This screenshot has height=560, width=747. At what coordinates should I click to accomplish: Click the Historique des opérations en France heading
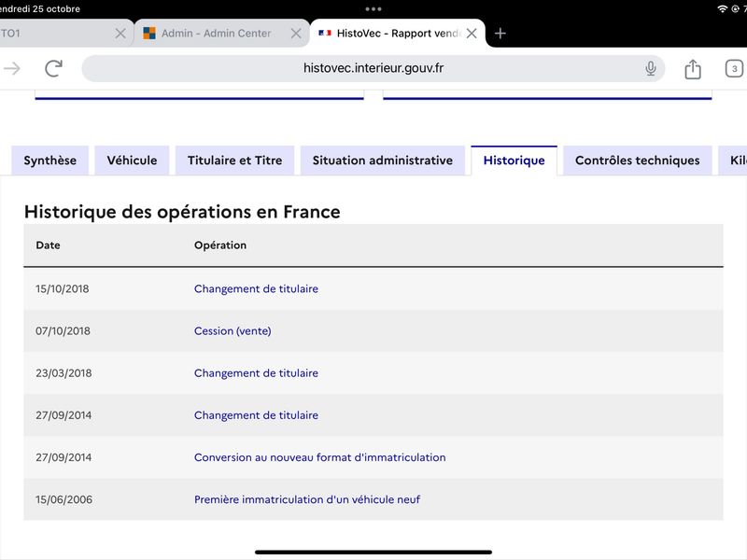[x=182, y=212]
